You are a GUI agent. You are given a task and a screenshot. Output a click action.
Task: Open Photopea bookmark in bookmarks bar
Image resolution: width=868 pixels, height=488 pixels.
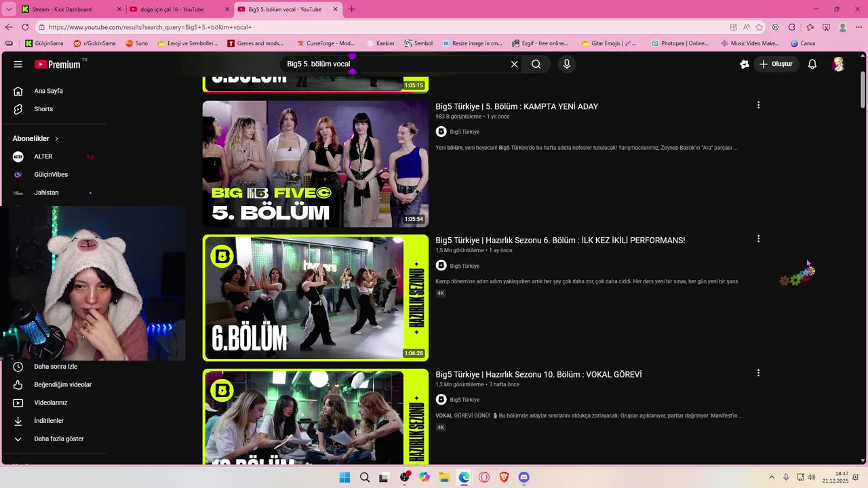[x=679, y=43]
